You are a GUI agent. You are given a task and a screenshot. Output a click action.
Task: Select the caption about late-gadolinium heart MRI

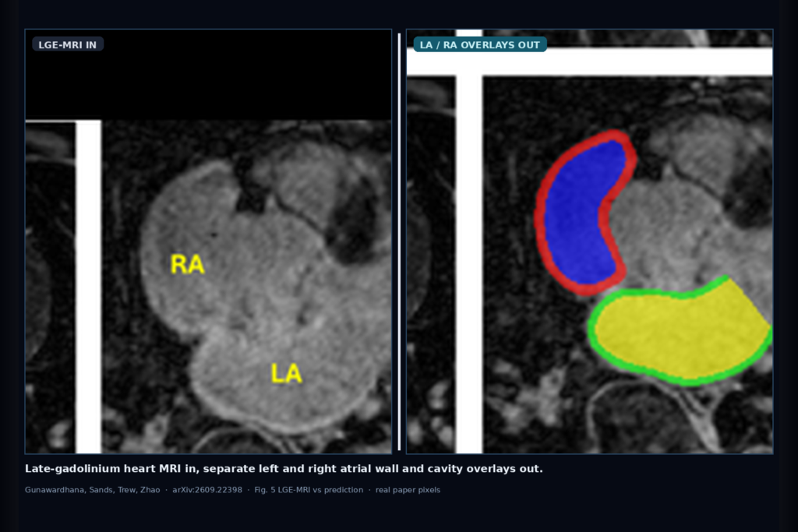pos(284,468)
